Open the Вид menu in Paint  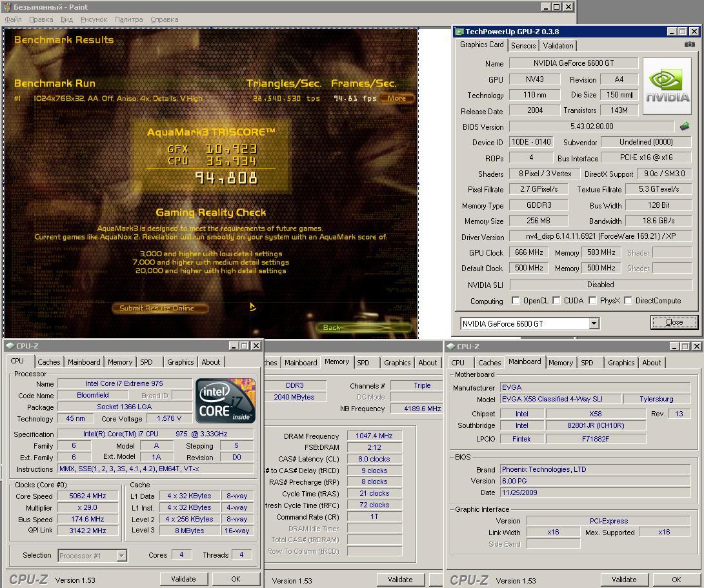pyautogui.click(x=66, y=19)
